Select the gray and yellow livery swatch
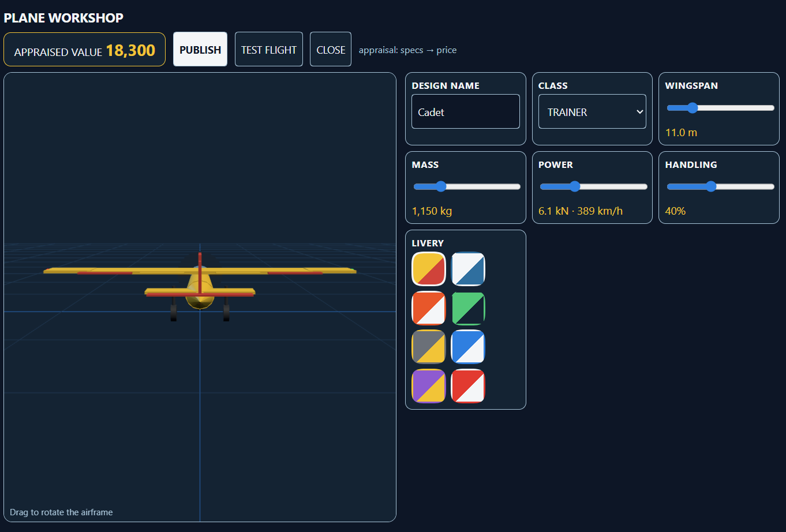786x532 pixels. click(429, 347)
